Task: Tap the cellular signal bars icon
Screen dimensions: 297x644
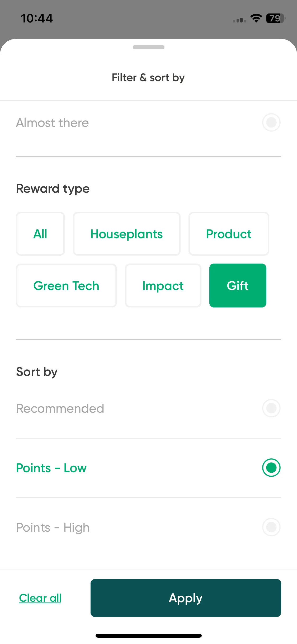Action: pyautogui.click(x=239, y=20)
